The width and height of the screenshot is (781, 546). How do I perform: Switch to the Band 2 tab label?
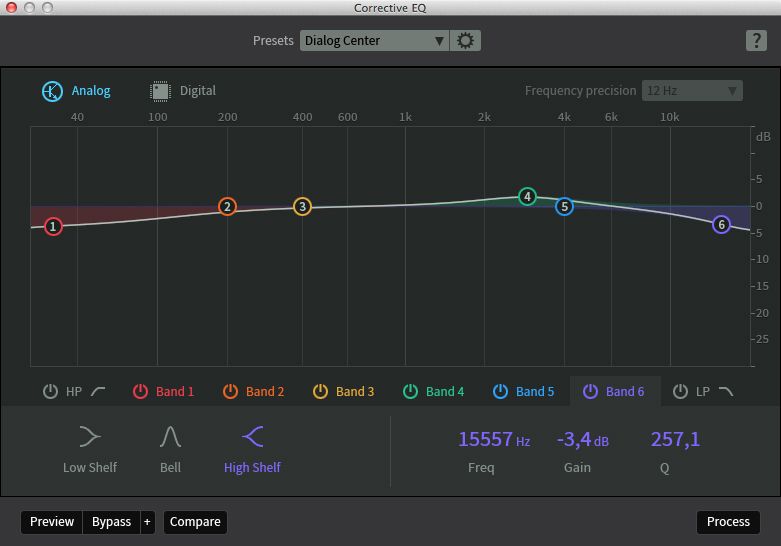pyautogui.click(x=265, y=392)
